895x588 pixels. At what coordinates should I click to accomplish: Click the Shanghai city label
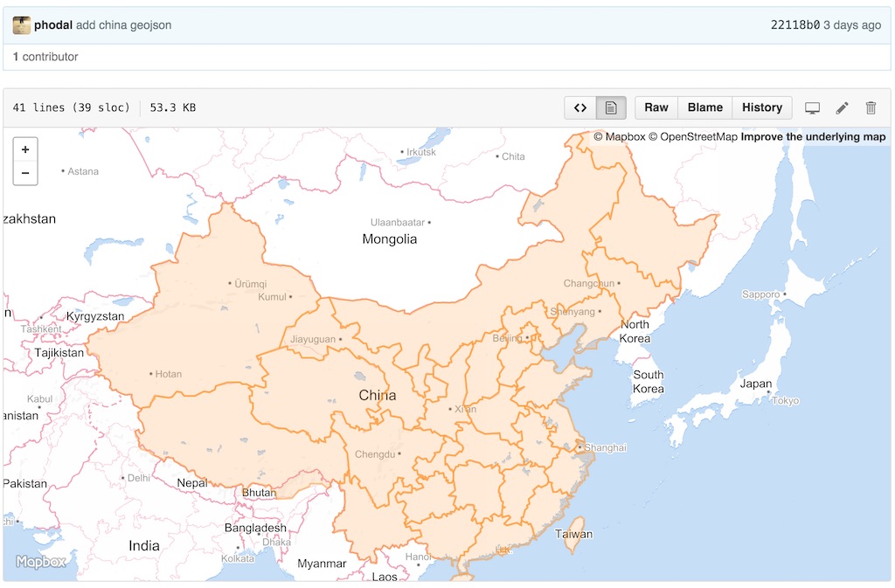[605, 447]
